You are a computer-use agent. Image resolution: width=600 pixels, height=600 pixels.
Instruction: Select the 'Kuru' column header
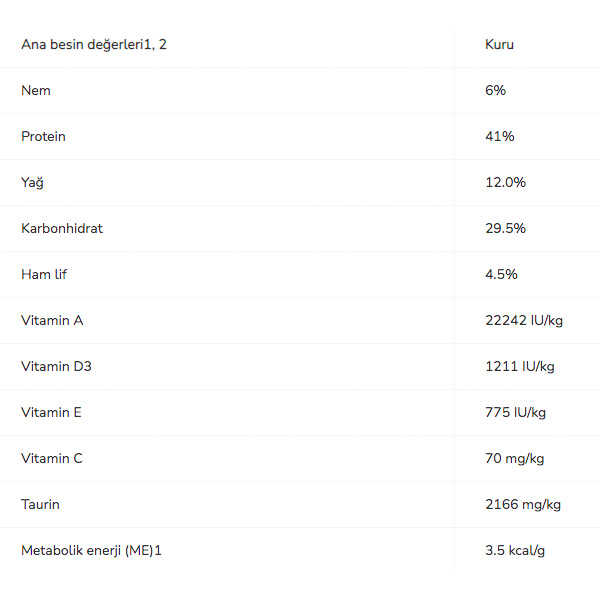[x=500, y=44]
